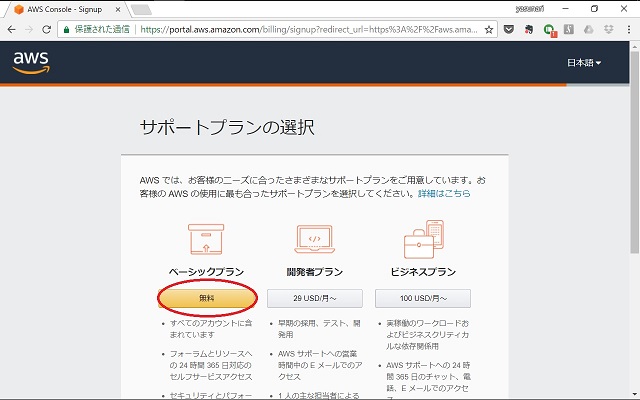Click the フォーラムとリソースへの 24 時間 bullet
This screenshot has width=640, height=400.
(x=211, y=365)
